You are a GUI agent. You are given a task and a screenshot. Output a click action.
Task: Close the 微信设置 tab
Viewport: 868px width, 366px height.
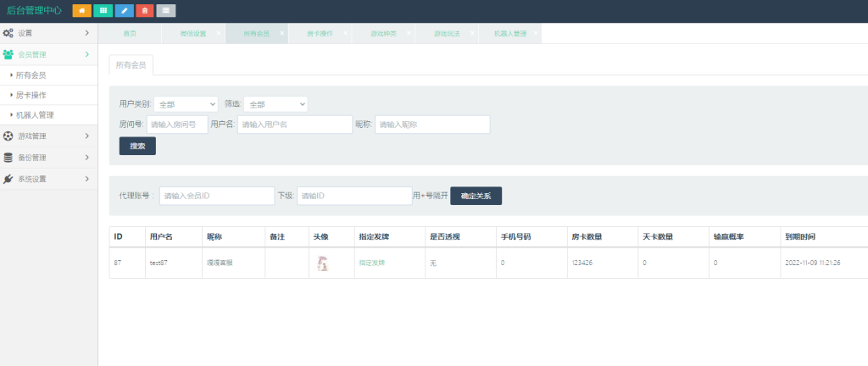coord(218,33)
